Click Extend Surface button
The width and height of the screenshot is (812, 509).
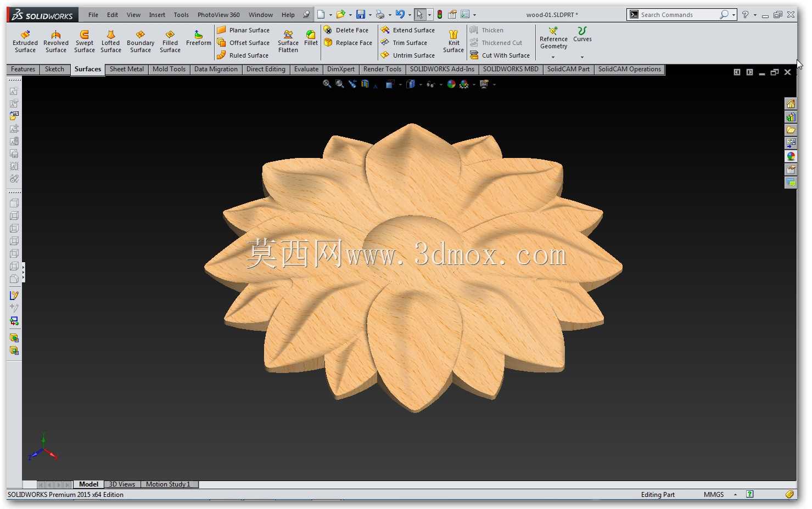(x=408, y=30)
